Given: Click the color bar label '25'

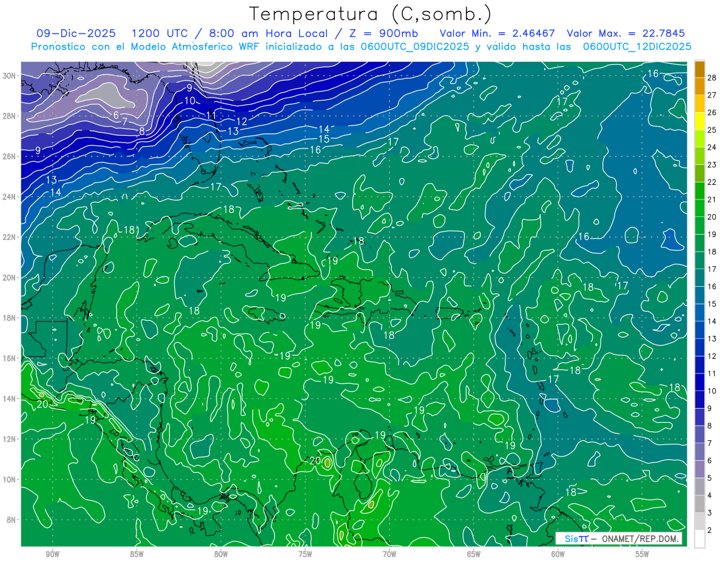Looking at the screenshot, I should (712, 130).
